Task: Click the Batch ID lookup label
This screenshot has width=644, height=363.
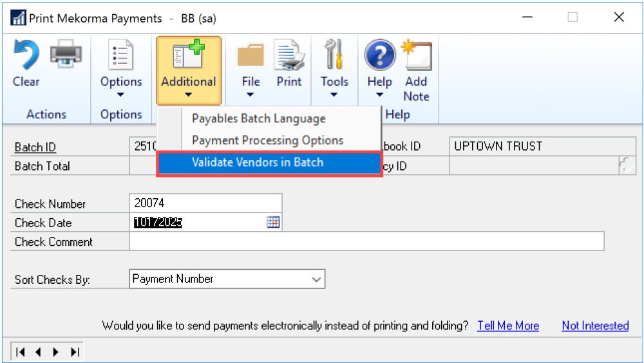Action: tap(35, 147)
